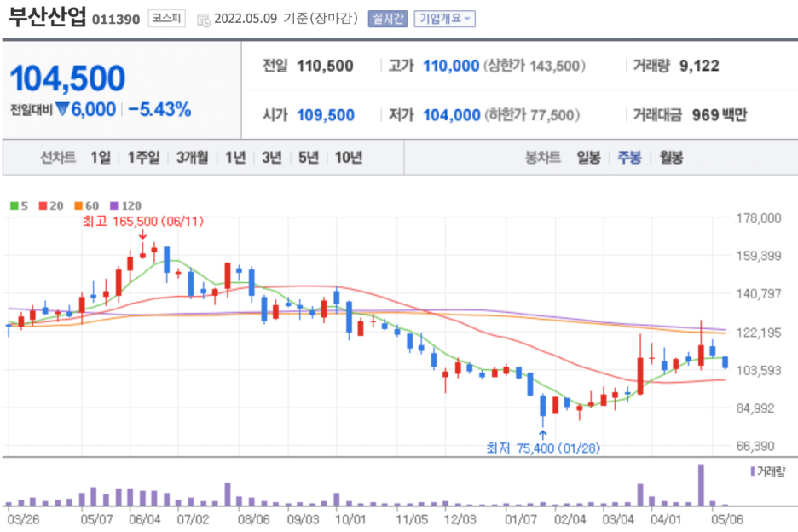Select the 1일 line chart tab
Viewport: 798px width, 532px height.
[101, 158]
